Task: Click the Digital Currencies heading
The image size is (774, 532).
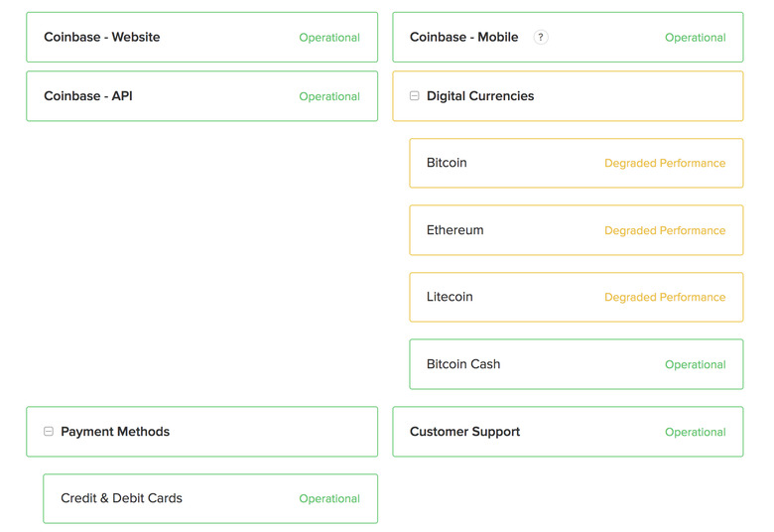Action: coord(480,96)
